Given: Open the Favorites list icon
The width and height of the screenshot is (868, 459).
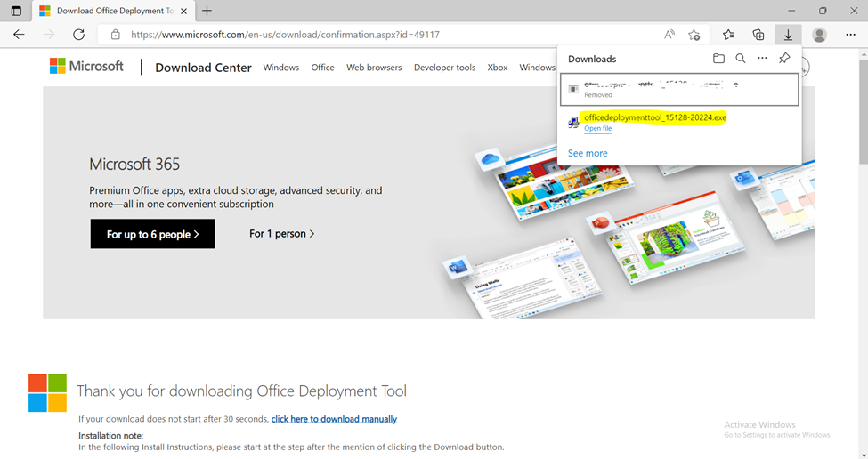Looking at the screenshot, I should 728,35.
